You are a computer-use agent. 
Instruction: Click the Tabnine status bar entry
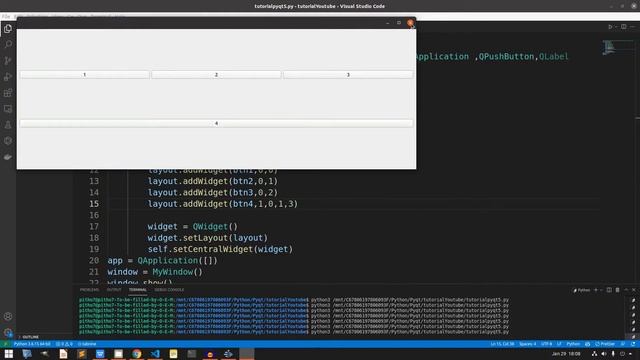pyautogui.click(x=87, y=344)
